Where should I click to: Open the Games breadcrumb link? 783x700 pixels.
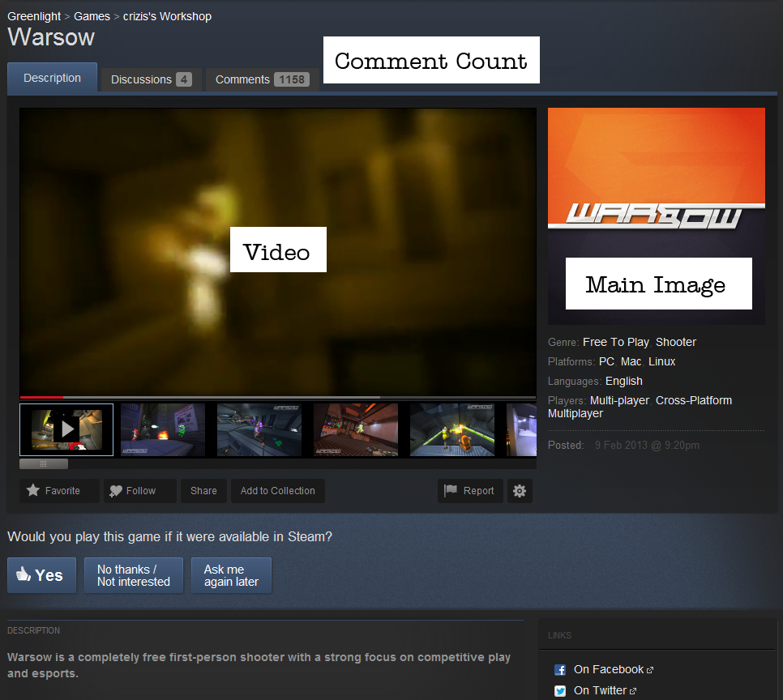coord(92,16)
